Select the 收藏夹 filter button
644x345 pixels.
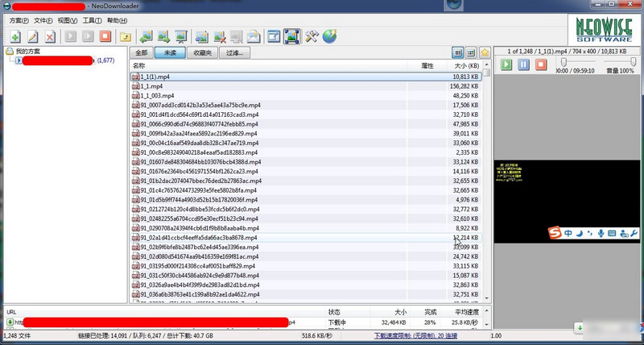tap(203, 52)
